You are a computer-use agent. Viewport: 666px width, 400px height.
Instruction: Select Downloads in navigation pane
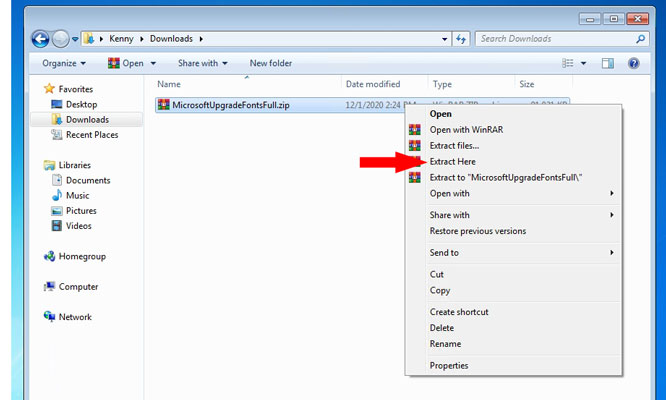(87, 120)
